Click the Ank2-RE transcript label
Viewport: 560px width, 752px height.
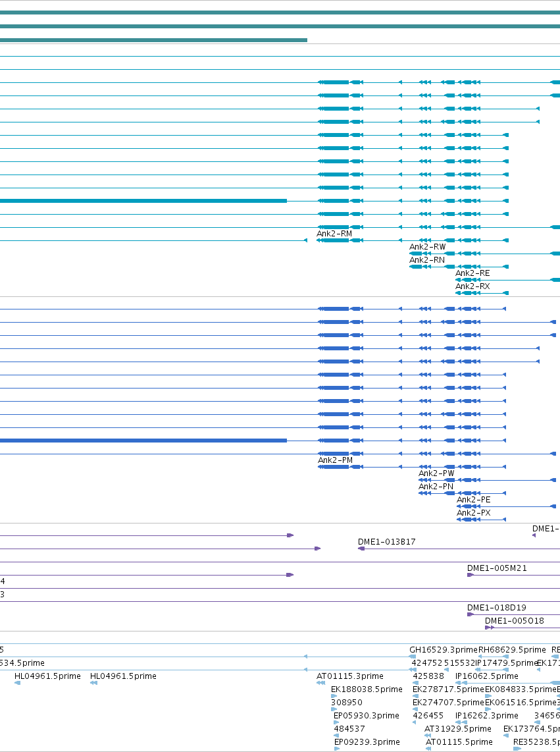pyautogui.click(x=472, y=273)
